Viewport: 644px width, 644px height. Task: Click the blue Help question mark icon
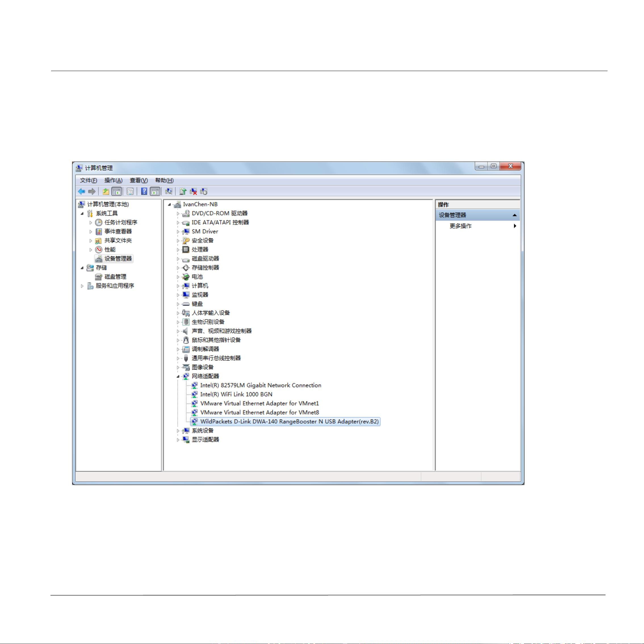click(x=144, y=192)
